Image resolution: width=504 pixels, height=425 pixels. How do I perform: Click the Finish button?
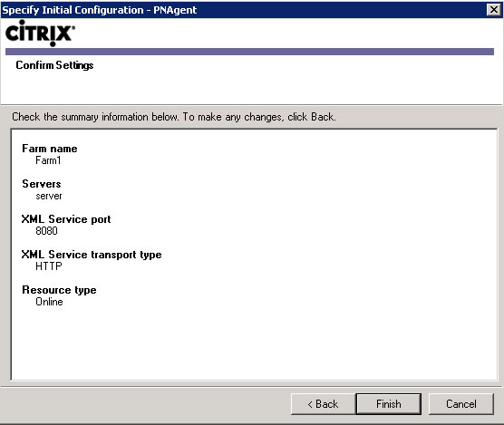click(389, 404)
